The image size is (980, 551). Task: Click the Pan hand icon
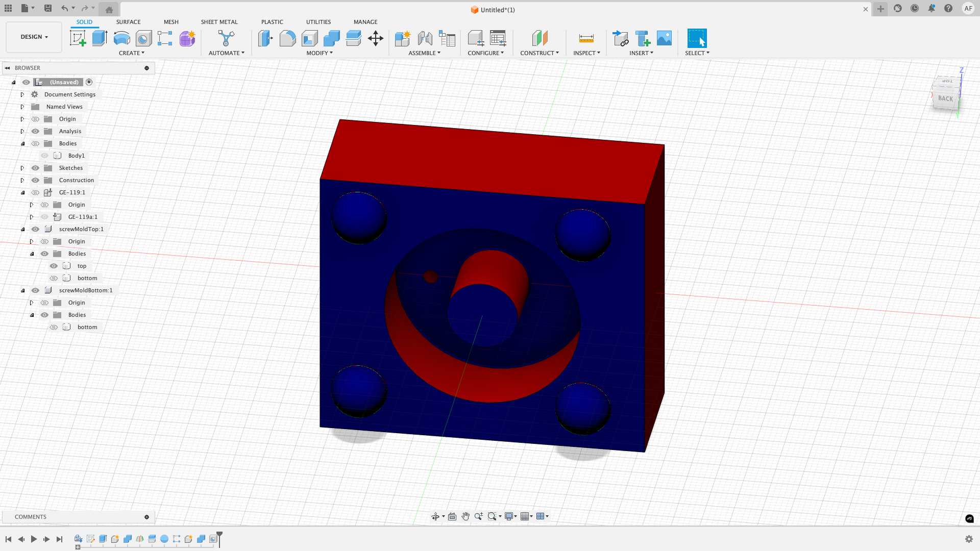click(465, 516)
